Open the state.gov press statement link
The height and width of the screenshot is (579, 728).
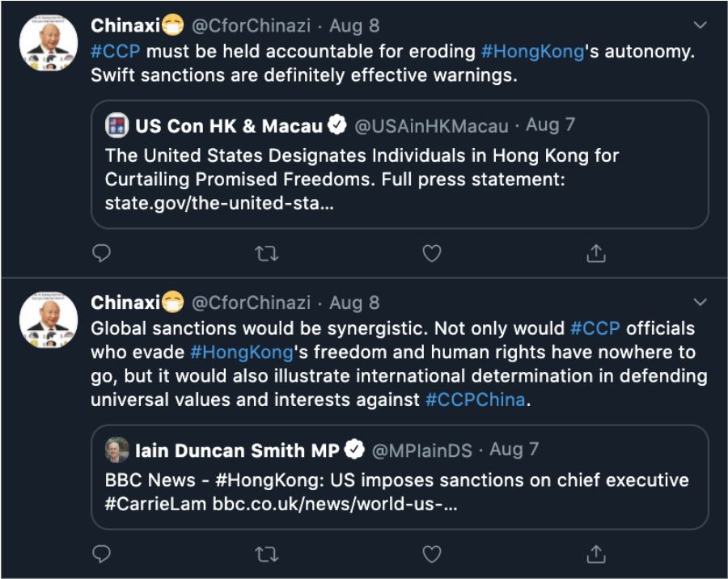pos(219,203)
